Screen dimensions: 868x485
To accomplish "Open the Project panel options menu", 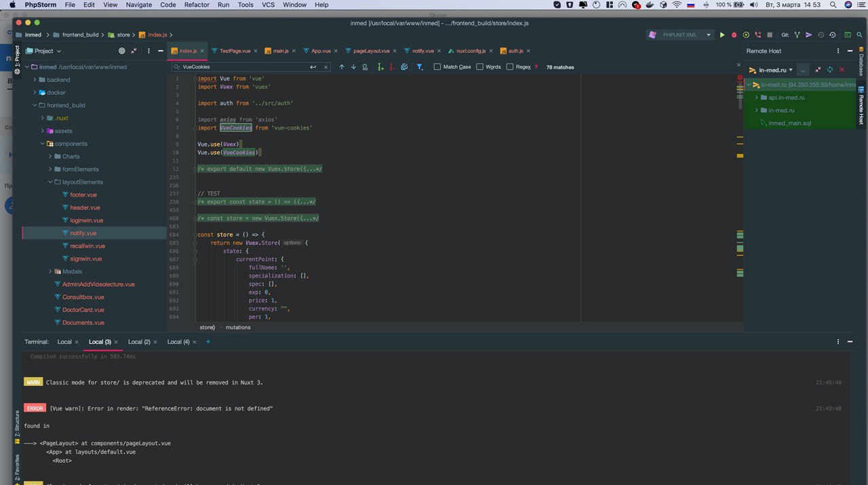I will (x=147, y=51).
